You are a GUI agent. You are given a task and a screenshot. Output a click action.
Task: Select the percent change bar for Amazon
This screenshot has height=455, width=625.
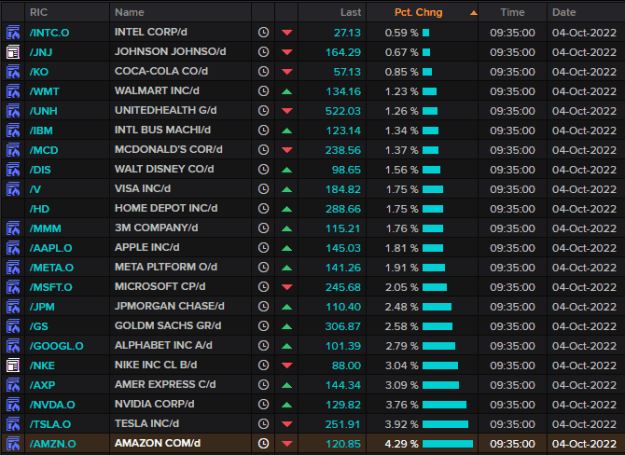click(448, 444)
